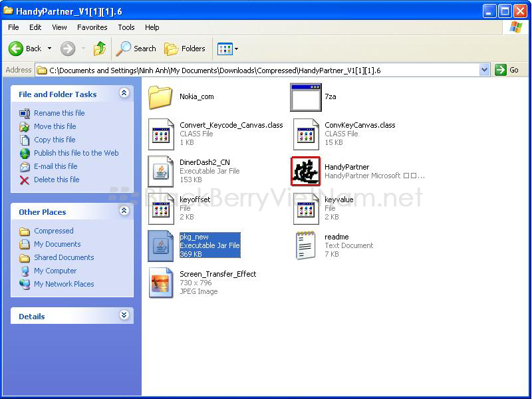Open the File menu

[x=13, y=27]
